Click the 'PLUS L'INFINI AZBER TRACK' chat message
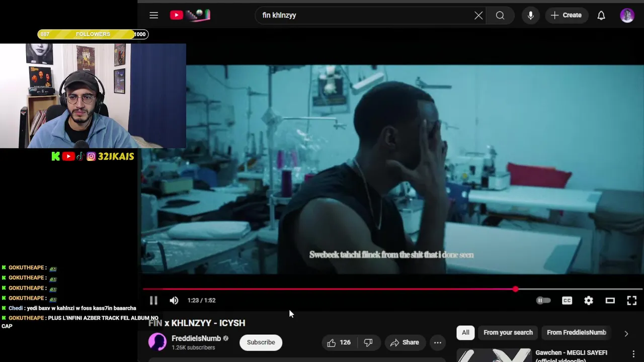 click(x=80, y=322)
